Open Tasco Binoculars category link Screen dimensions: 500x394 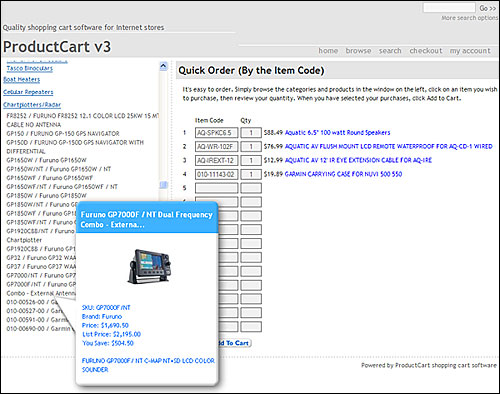[30, 68]
